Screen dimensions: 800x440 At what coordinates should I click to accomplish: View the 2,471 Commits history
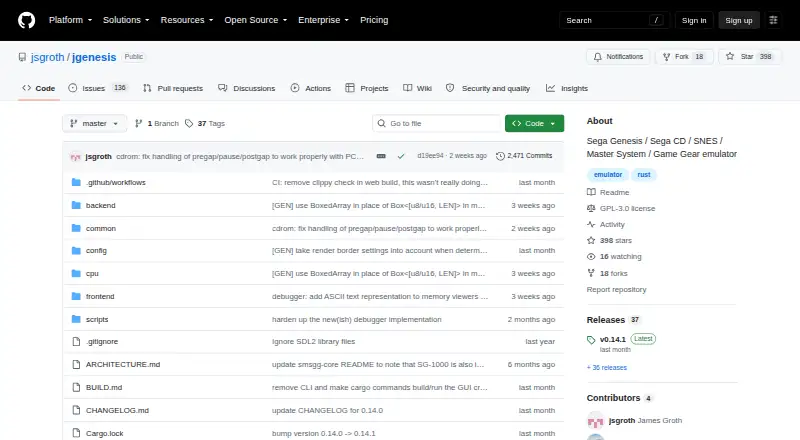(x=524, y=156)
